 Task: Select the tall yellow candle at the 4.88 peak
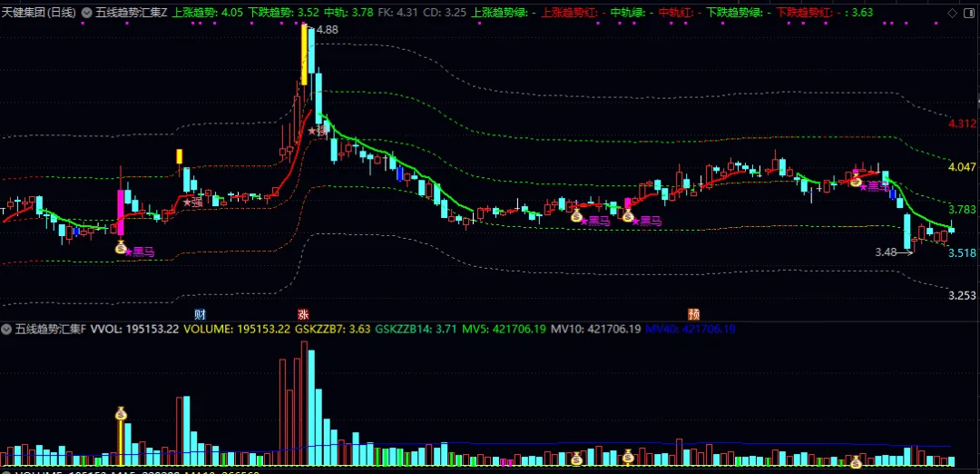(x=304, y=54)
